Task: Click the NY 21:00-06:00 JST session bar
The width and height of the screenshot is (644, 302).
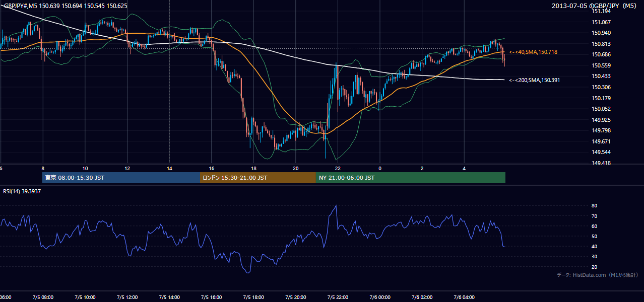Action: (411, 178)
